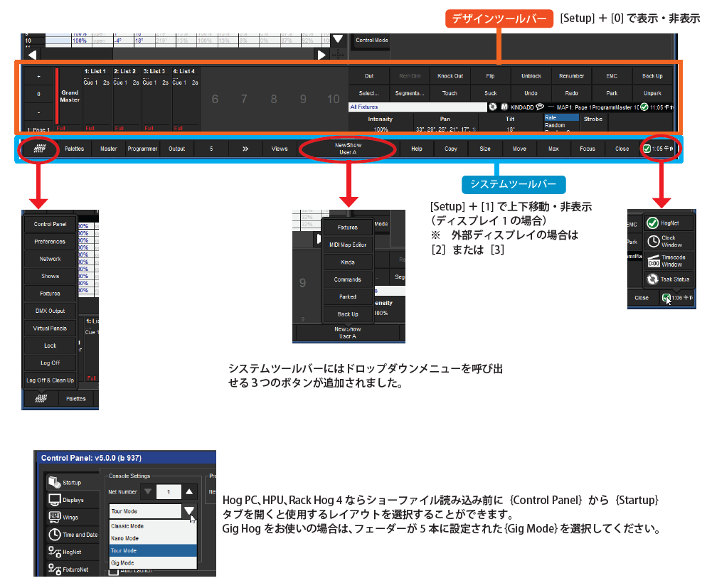
Task: Click Knock Out in design toolbar
Action: (x=450, y=76)
